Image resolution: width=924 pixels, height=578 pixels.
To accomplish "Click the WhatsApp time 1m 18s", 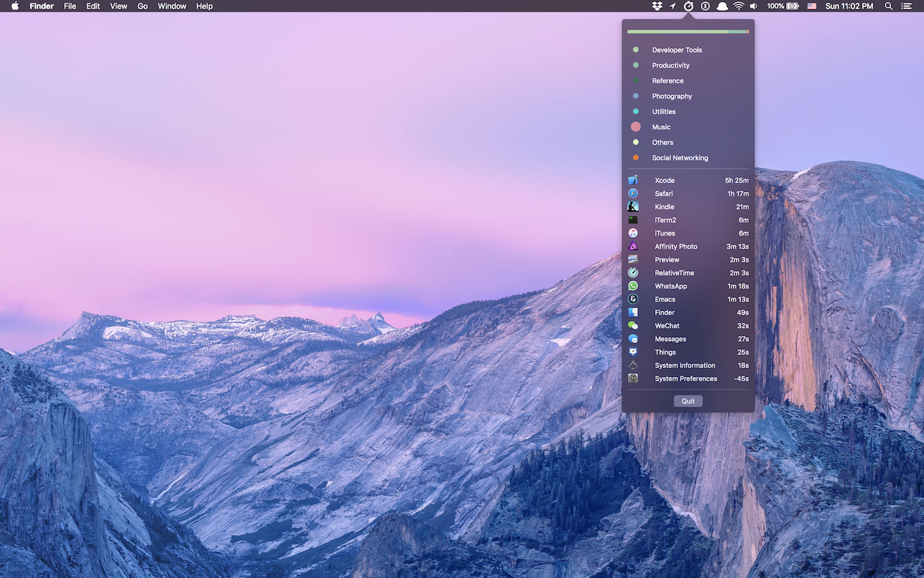I will [738, 286].
